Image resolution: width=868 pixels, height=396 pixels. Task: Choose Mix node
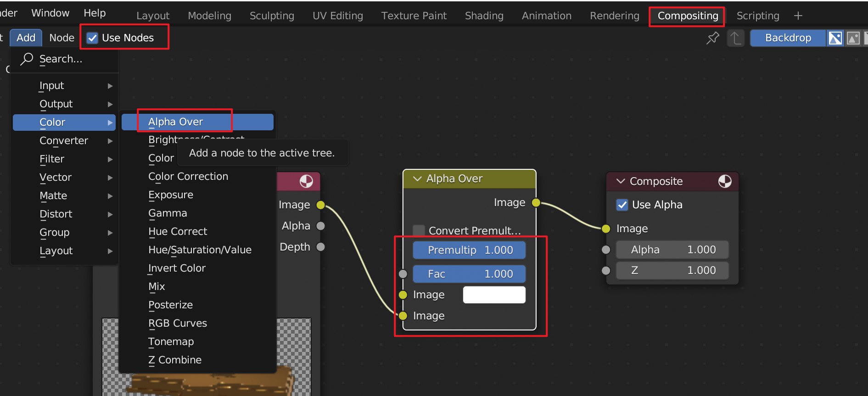point(197,287)
